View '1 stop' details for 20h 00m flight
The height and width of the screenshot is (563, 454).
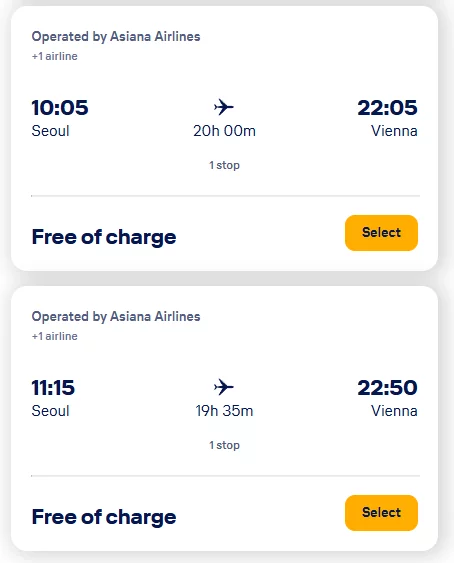point(224,165)
